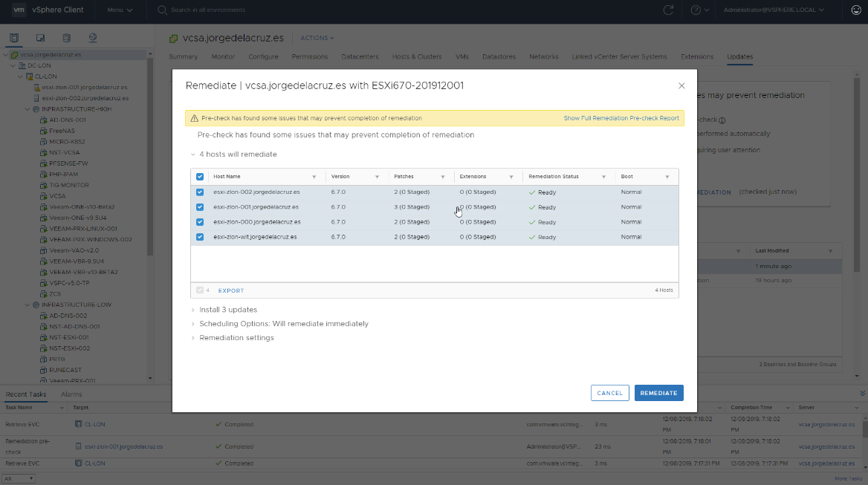Open the VMs and Templates inventory icon
This screenshot has height=485, width=868.
(40, 38)
